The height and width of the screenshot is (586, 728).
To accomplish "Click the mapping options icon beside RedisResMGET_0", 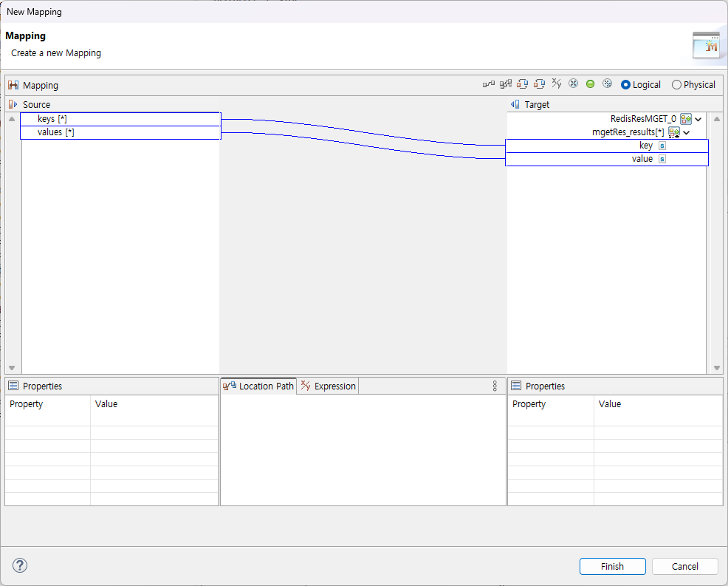I will (x=685, y=119).
